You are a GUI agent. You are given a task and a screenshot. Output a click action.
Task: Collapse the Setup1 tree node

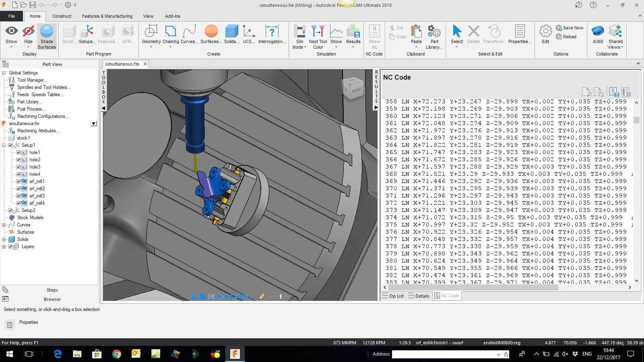point(4,145)
